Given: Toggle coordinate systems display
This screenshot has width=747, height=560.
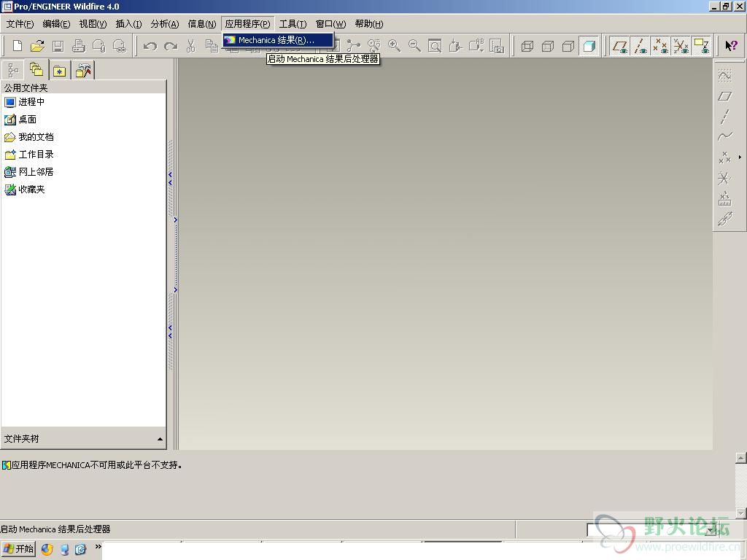Looking at the screenshot, I should pos(681,46).
